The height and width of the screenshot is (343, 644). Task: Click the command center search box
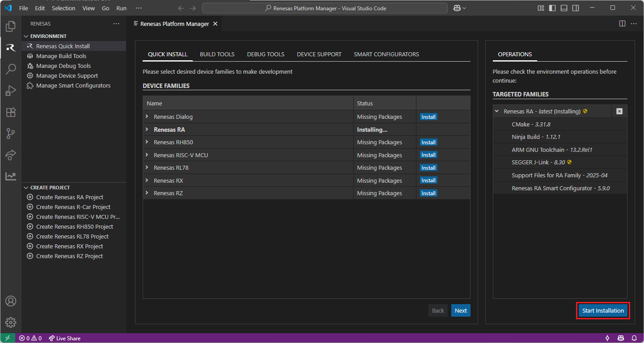[x=325, y=8]
